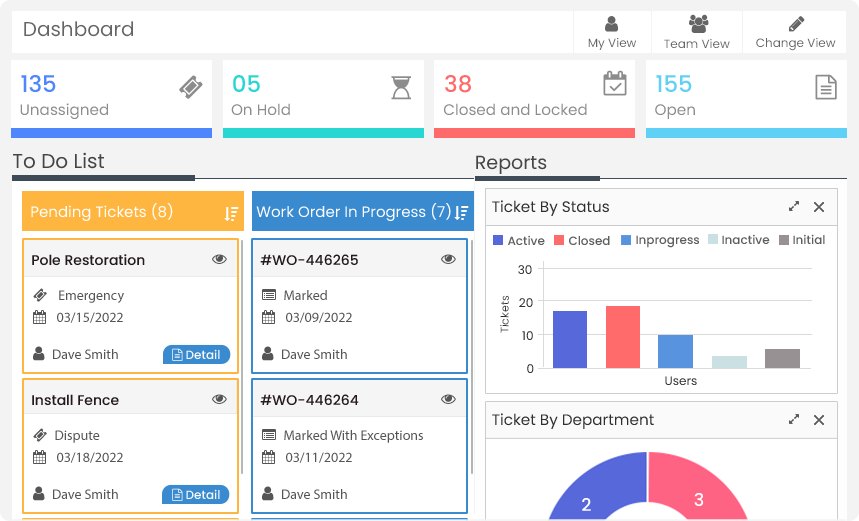
Task: Click the My View person icon
Action: [x=611, y=24]
